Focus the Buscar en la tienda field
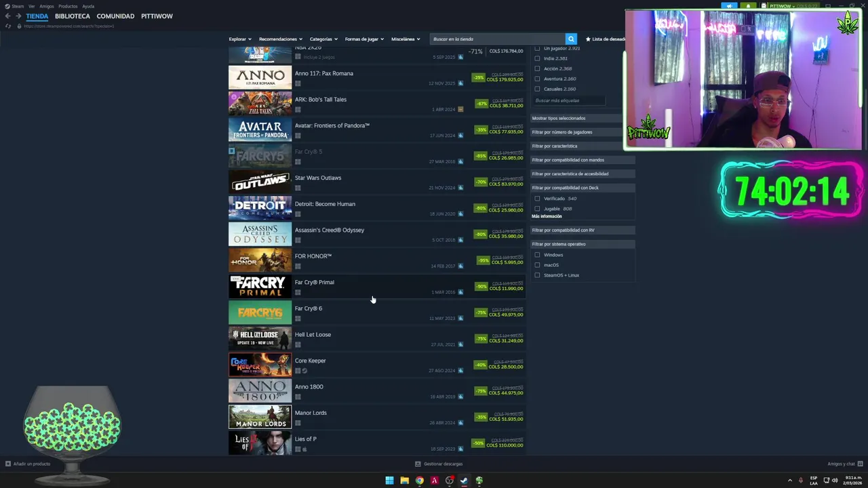The width and height of the screenshot is (868, 488). 498,39
